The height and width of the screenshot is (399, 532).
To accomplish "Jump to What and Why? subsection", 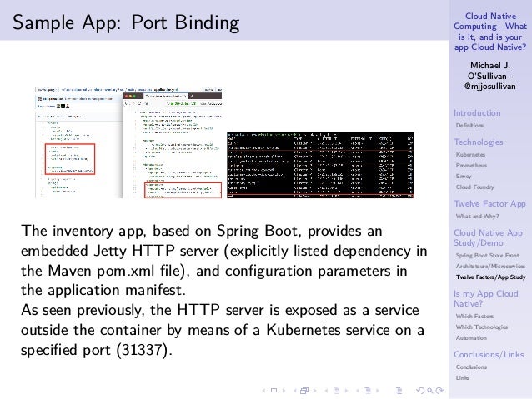I will [x=477, y=216].
